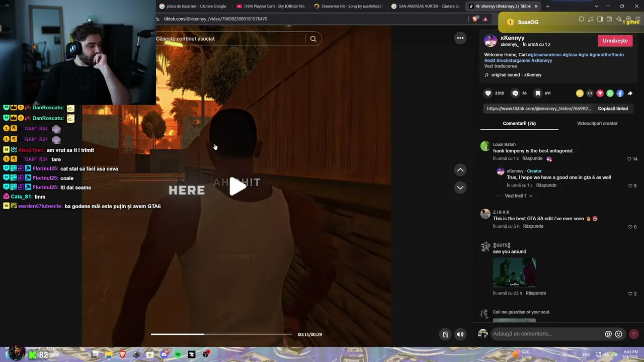This screenshot has height=362, width=644.
Task: Open the image in 'see you around' comment
Action: click(x=514, y=273)
